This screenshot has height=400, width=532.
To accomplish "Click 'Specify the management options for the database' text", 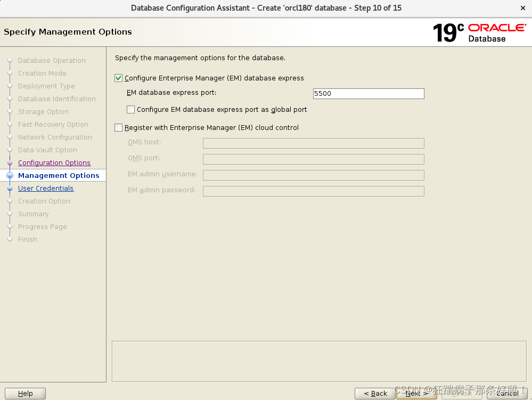I will tap(200, 58).
